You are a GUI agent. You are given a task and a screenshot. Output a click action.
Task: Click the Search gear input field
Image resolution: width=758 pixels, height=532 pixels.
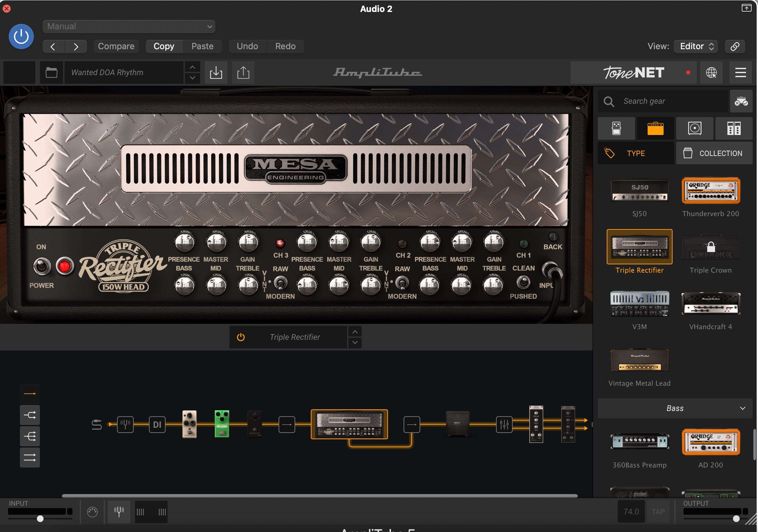(663, 101)
